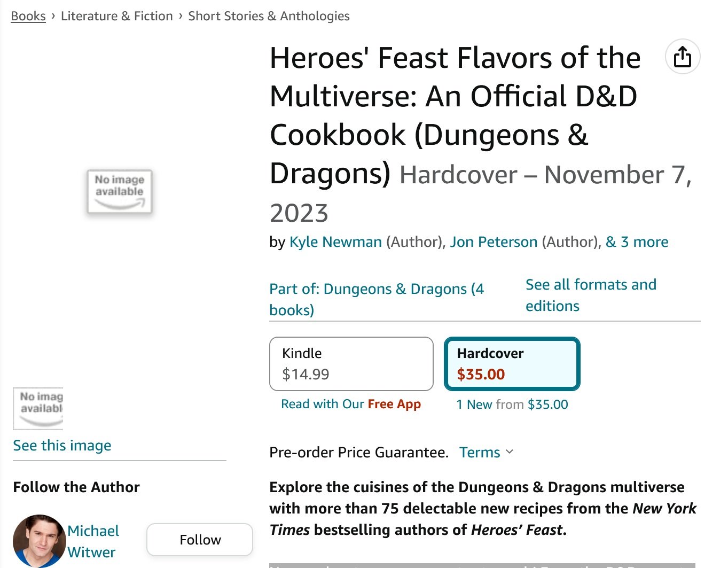The height and width of the screenshot is (568, 728).
Task: Expand the Terms dropdown chevron
Action: pos(509,452)
